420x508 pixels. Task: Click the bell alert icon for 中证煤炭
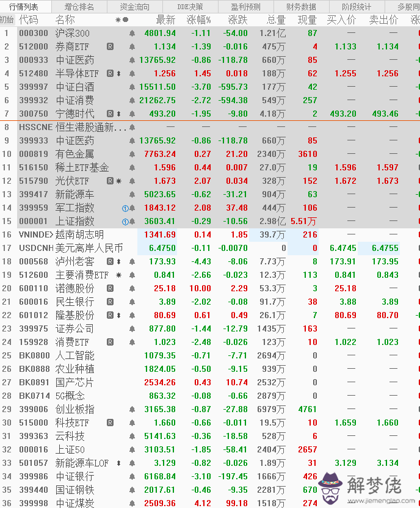pyautogui.click(x=132, y=504)
